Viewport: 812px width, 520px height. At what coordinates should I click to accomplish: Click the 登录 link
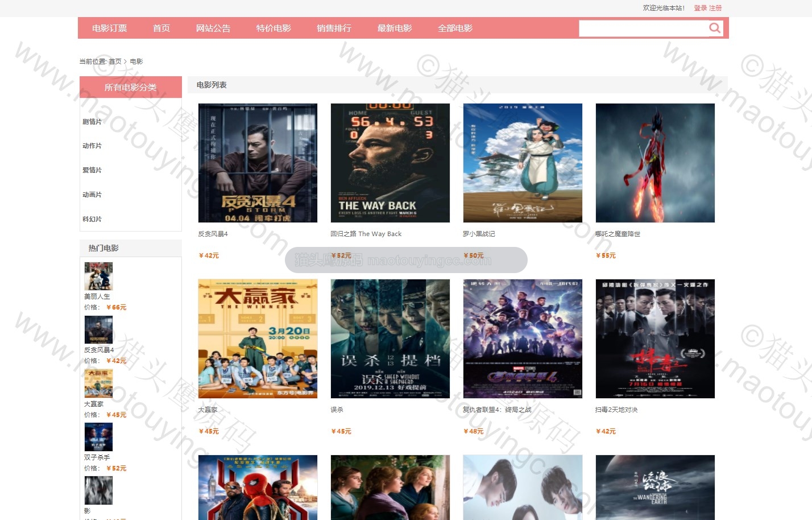point(700,8)
